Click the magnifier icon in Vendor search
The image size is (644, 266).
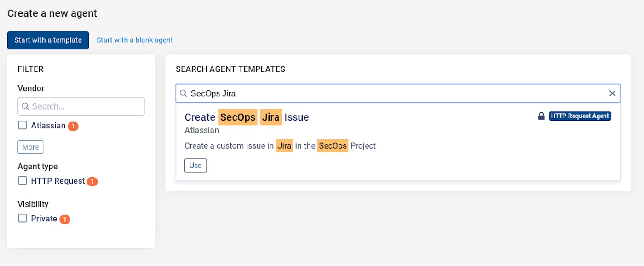(x=25, y=106)
